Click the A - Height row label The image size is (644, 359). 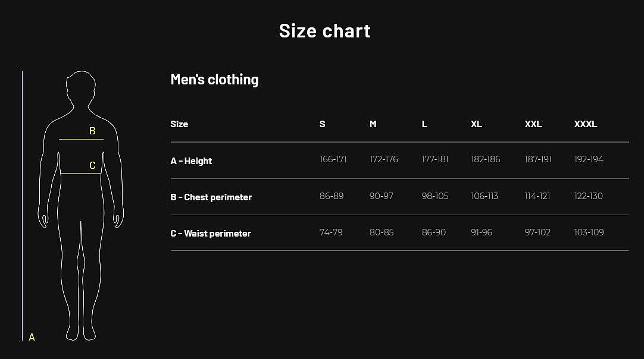coord(191,161)
